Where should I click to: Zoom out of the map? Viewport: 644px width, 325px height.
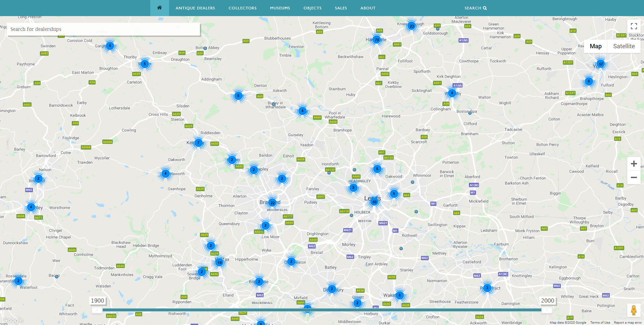(634, 177)
